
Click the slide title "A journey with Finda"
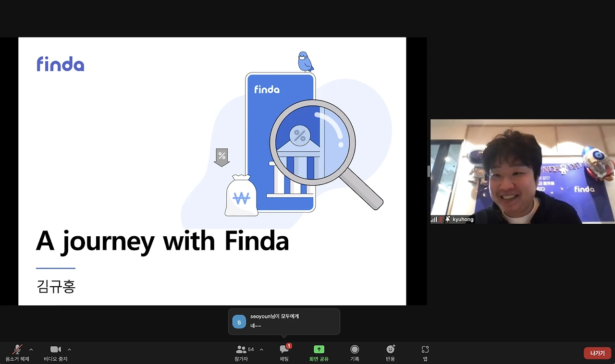pyautogui.click(x=162, y=241)
